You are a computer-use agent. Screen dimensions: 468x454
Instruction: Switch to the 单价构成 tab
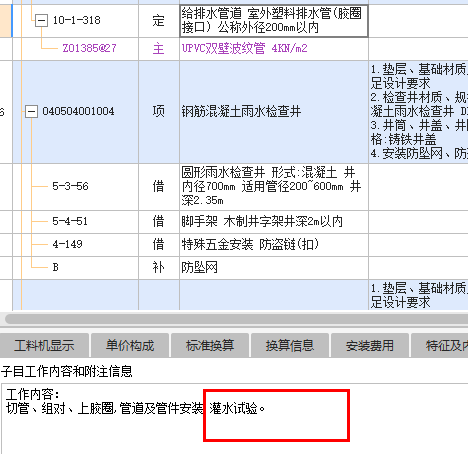pyautogui.click(x=130, y=345)
